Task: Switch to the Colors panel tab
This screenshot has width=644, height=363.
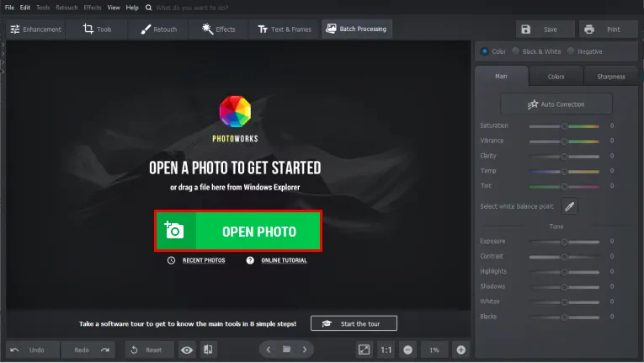Action: coord(556,77)
